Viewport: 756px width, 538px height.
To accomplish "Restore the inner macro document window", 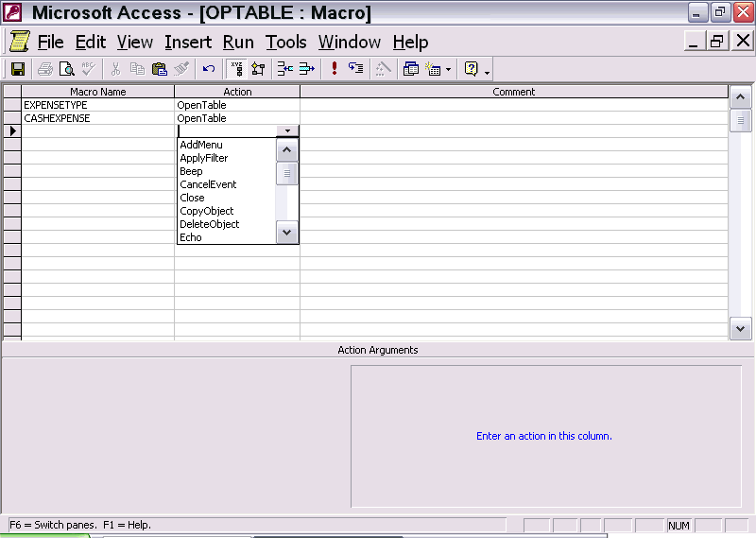I will (x=717, y=41).
